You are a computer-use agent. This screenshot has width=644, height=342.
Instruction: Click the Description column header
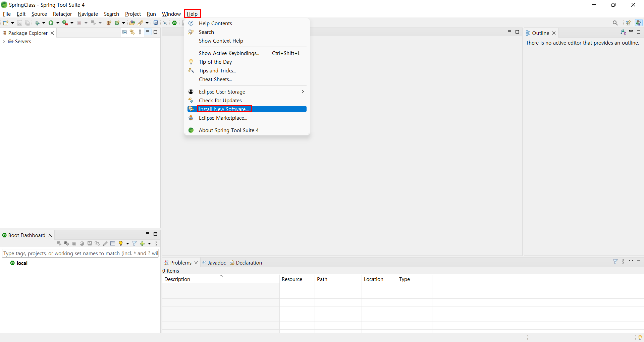click(221, 279)
